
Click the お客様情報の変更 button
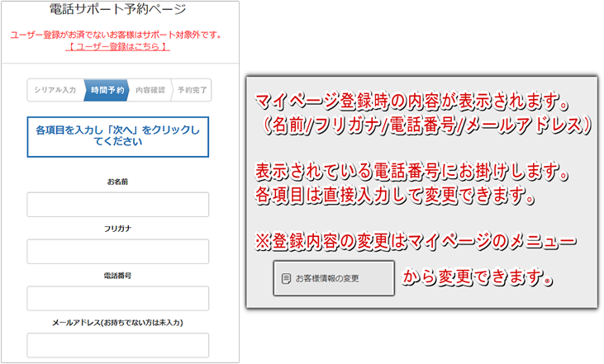pyautogui.click(x=334, y=278)
